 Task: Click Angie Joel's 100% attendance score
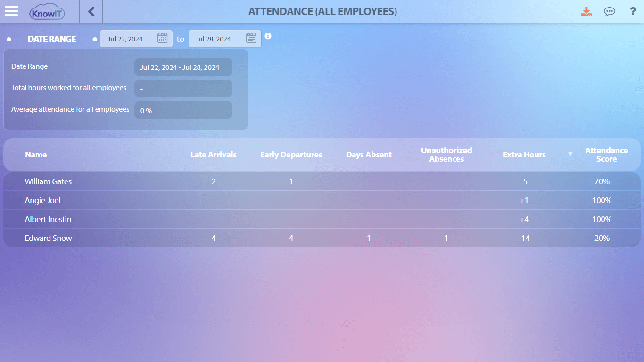tap(602, 200)
